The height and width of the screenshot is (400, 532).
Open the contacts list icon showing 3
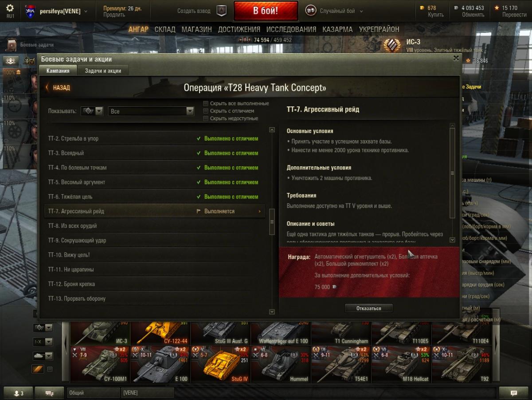click(x=18, y=393)
